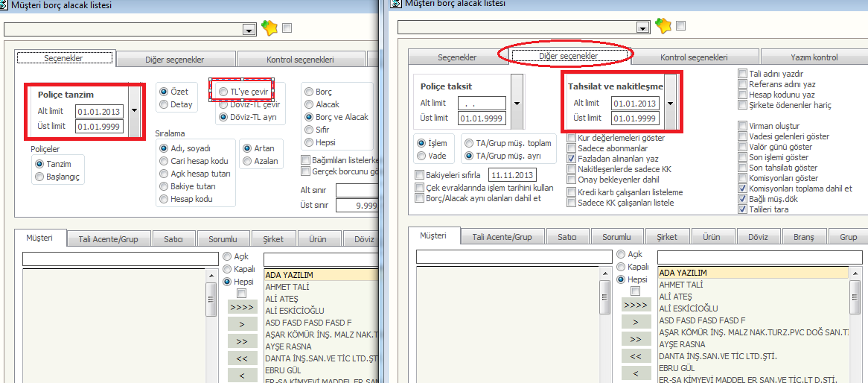Switch to "Kontrol seçenekleri" tab in left window

click(299, 60)
